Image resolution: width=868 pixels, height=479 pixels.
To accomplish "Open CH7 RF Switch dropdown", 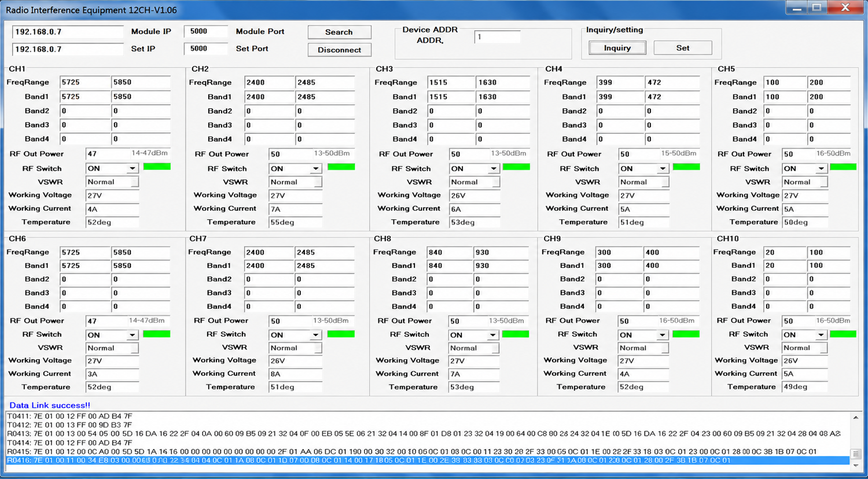I will (x=315, y=335).
